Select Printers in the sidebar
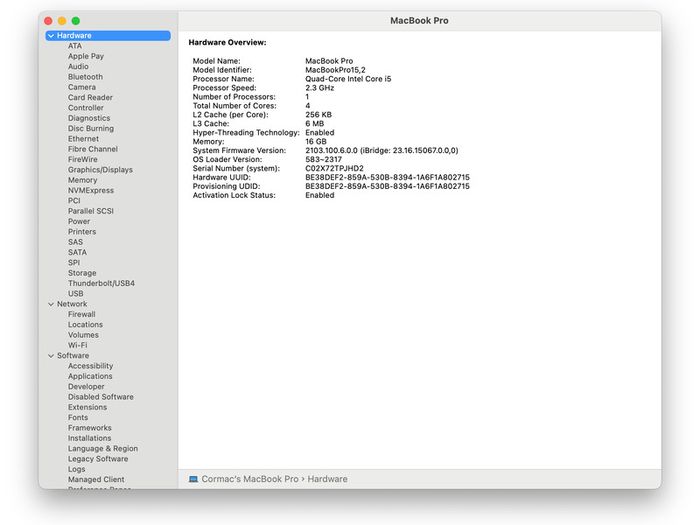Image resolution: width=700 pixels, height=525 pixels. 82,232
